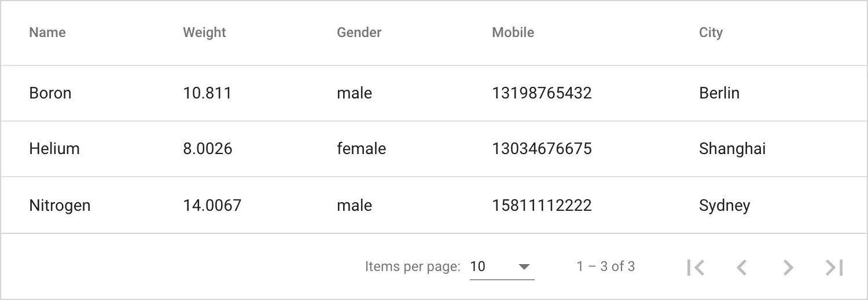868x300 pixels.
Task: Click the weight value 14.0067
Action: tap(212, 206)
